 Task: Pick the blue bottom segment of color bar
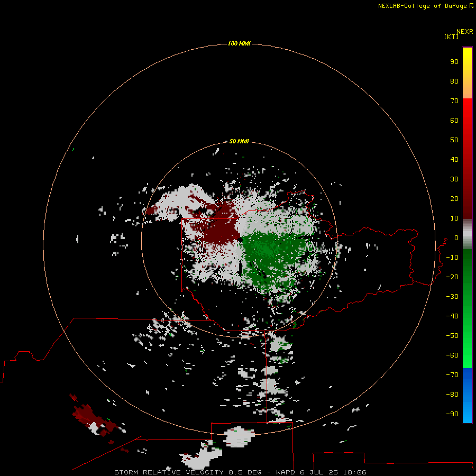467,396
